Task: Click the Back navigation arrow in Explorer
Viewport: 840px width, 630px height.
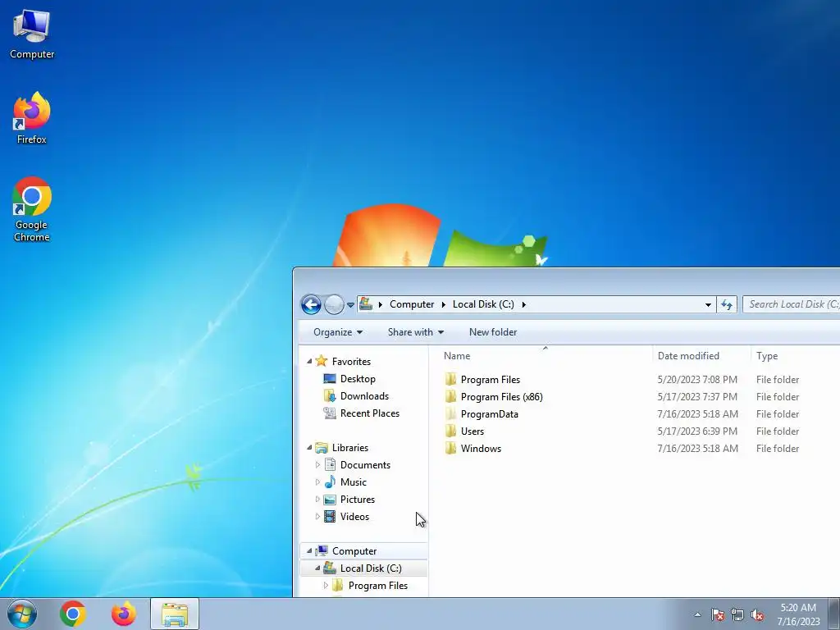Action: 311,304
